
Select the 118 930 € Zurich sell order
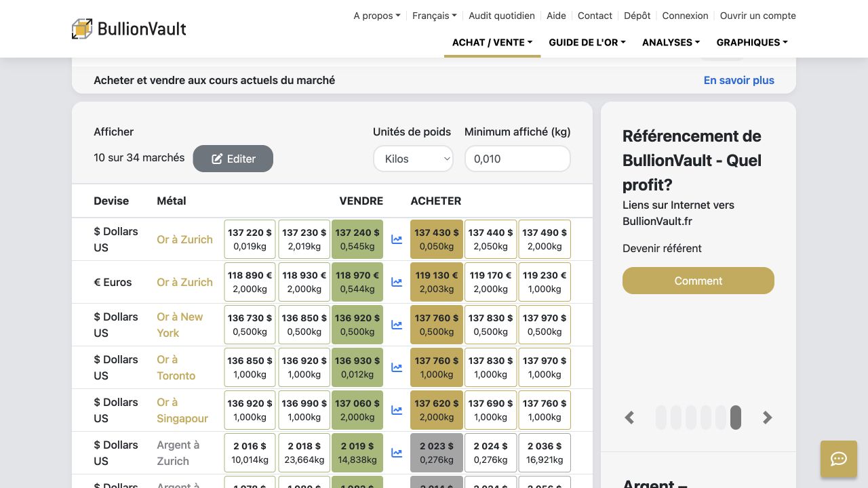304,282
